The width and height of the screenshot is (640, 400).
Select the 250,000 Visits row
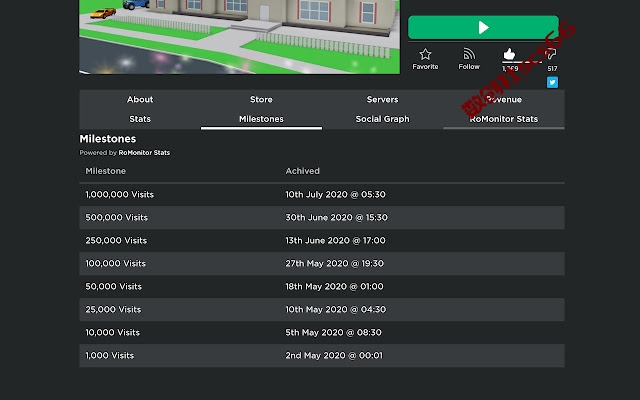click(x=322, y=240)
